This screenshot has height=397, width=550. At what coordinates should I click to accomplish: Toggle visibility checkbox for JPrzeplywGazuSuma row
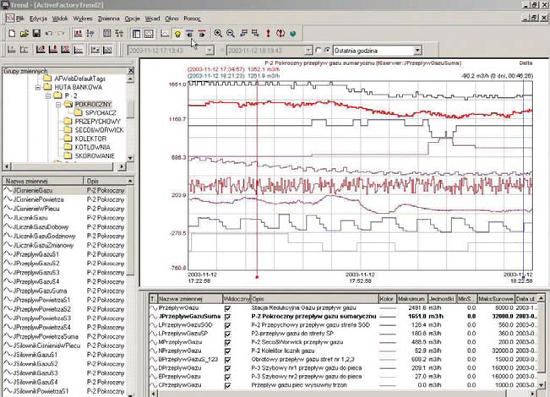pyautogui.click(x=228, y=317)
